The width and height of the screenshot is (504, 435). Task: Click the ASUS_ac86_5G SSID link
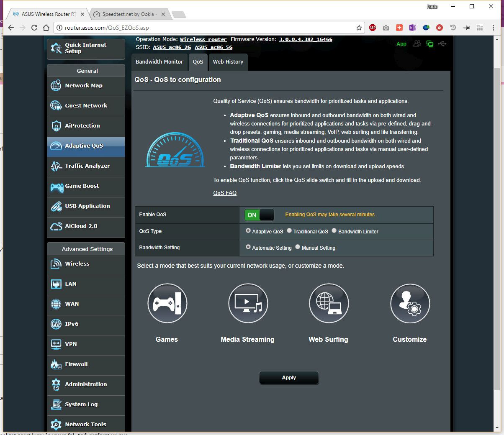click(213, 47)
